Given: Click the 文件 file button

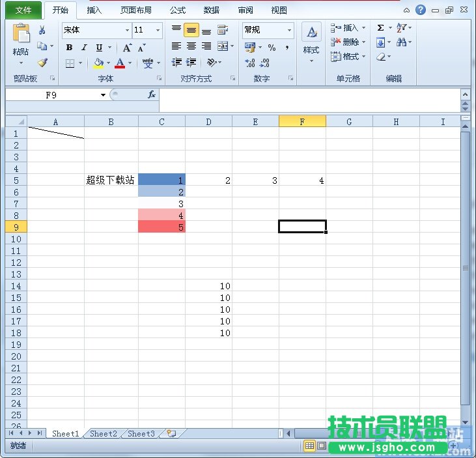Looking at the screenshot, I should coord(23,10).
